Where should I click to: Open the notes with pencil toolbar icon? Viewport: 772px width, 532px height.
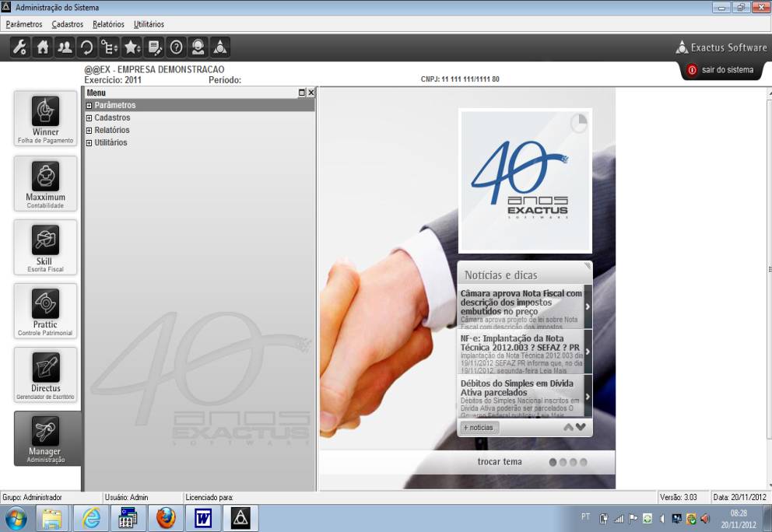pos(154,47)
